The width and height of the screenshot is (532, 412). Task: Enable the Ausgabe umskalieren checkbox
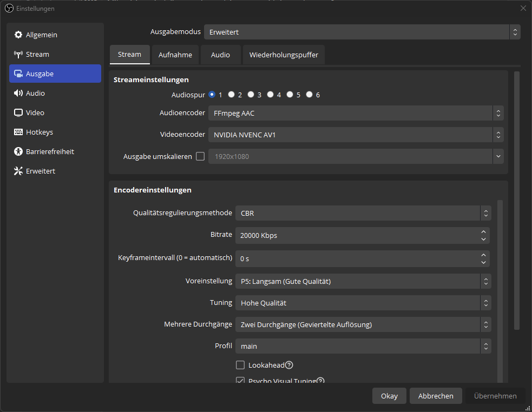[x=201, y=156]
